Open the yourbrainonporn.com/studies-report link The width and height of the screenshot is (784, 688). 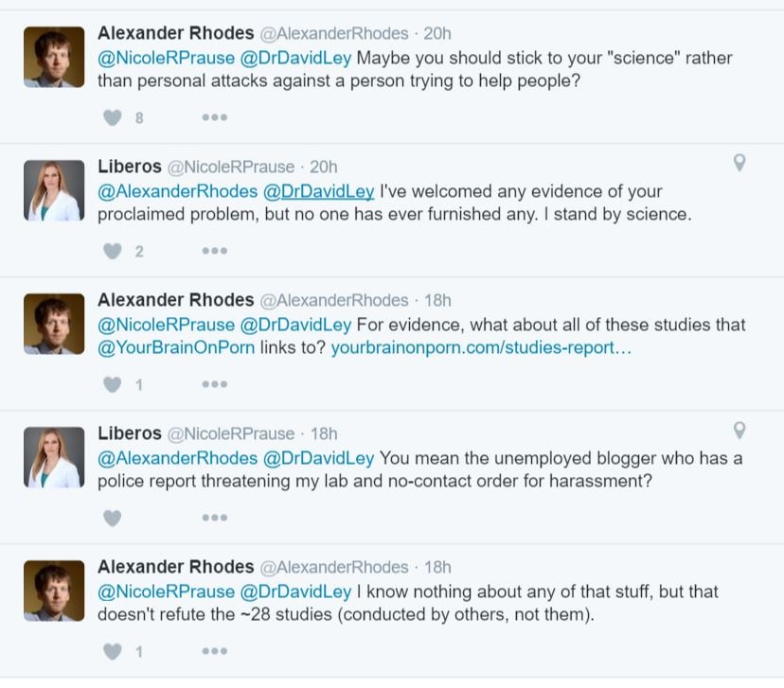(x=481, y=348)
